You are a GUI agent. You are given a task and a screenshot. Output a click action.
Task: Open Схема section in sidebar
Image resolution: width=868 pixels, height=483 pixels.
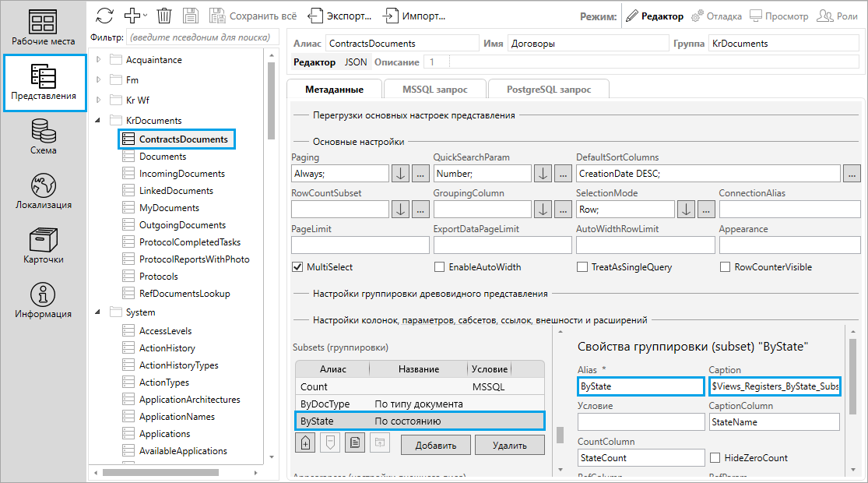pos(43,136)
